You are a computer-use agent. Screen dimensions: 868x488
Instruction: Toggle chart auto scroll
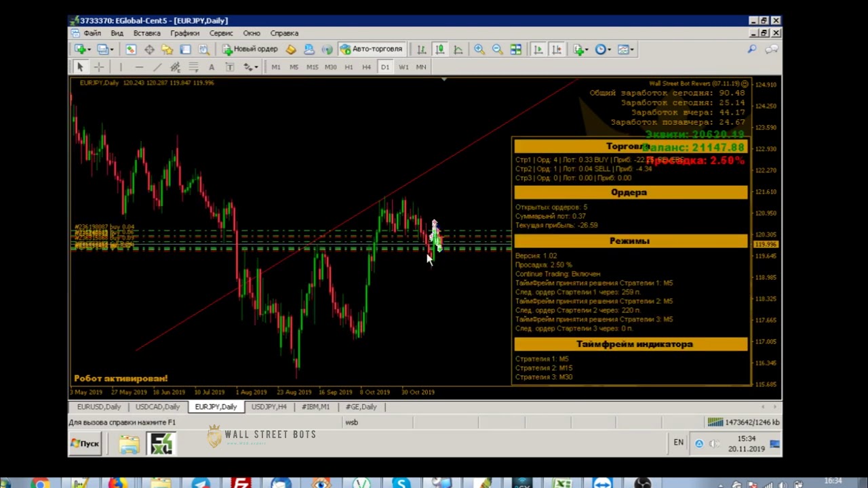pyautogui.click(x=538, y=49)
